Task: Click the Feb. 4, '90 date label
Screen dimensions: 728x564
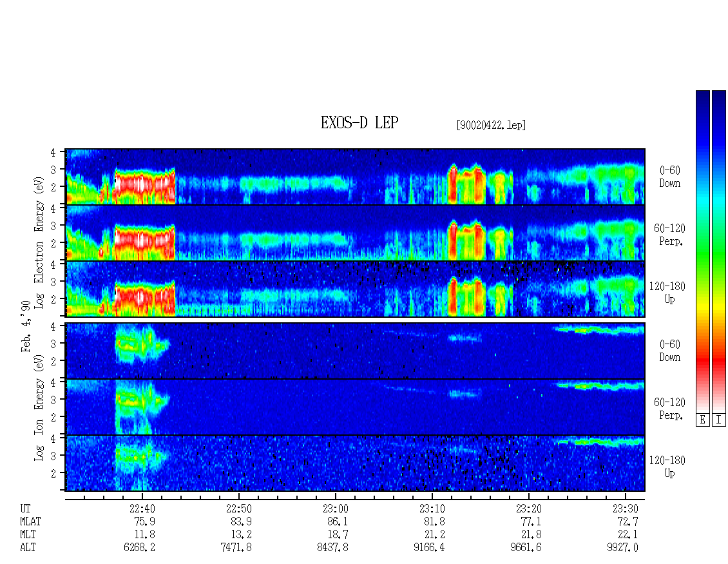Action: (26, 326)
